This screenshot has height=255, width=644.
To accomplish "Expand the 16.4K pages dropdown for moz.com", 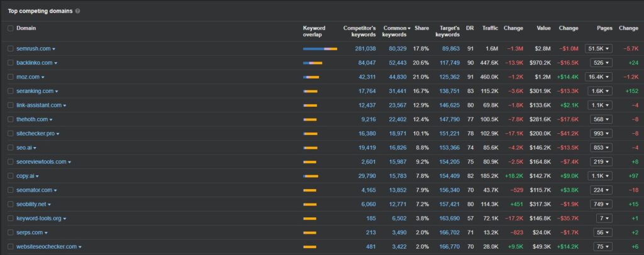I will [x=599, y=77].
